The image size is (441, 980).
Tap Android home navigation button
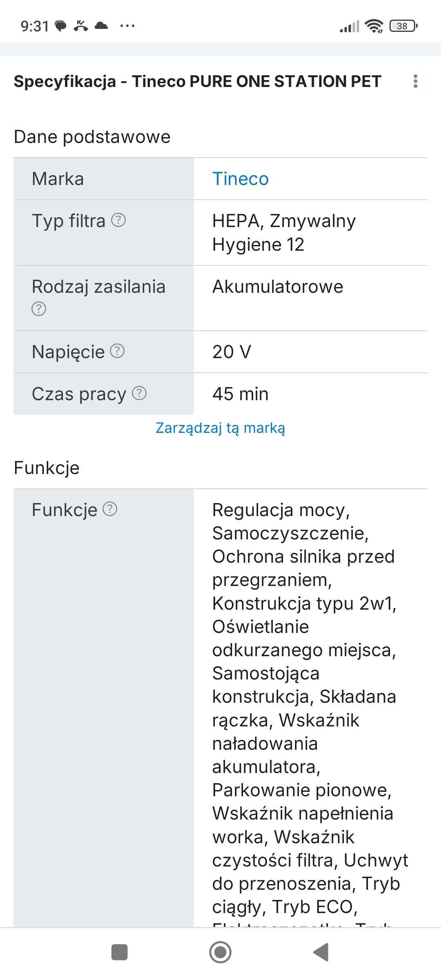(x=220, y=952)
